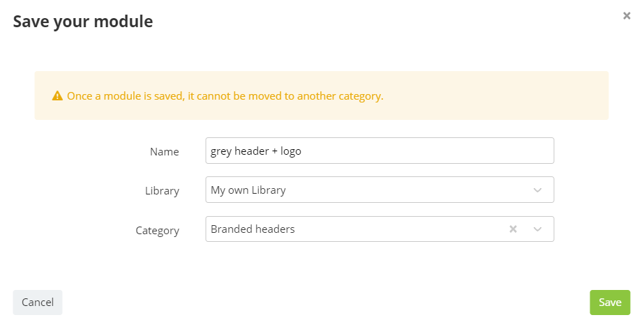Click the warning message about saved modules
This screenshot has height=329, width=644.
pos(225,96)
